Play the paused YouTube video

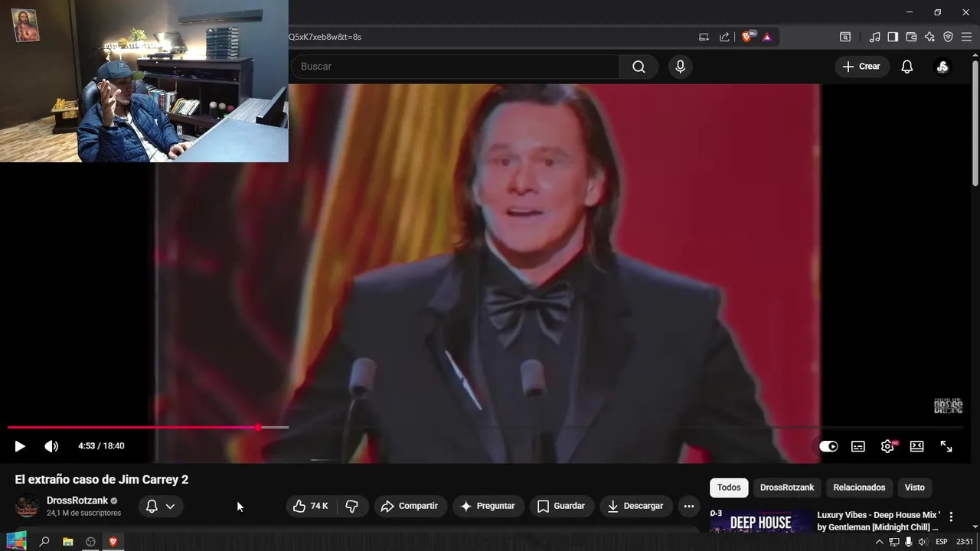pos(20,446)
